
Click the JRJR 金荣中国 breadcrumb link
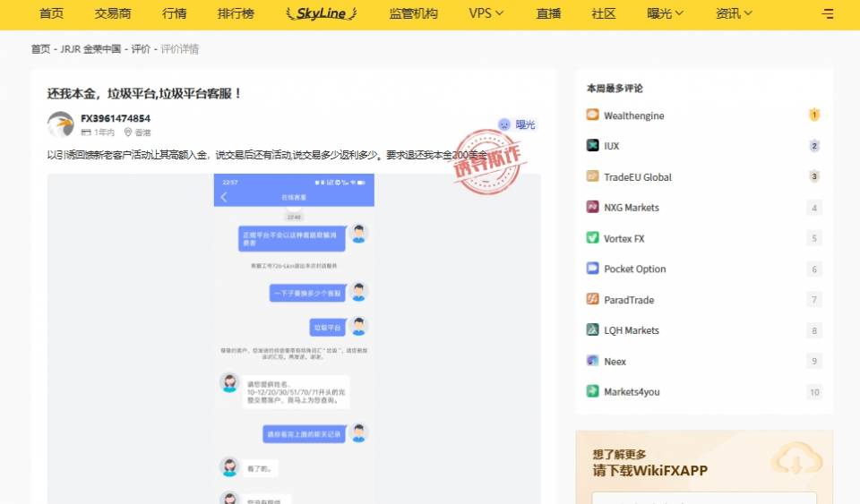(90, 48)
